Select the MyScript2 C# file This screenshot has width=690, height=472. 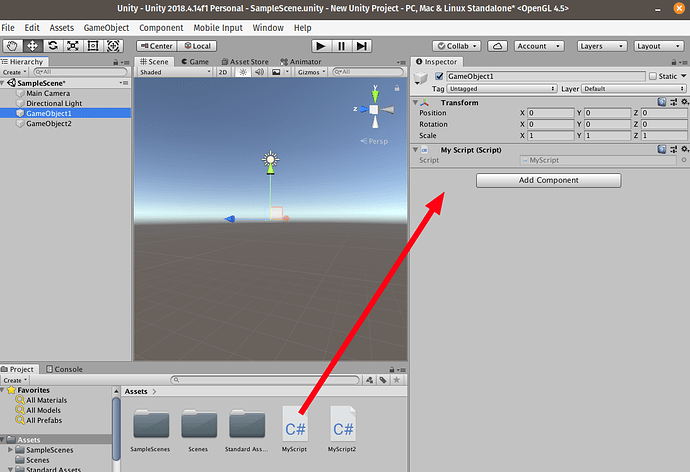click(342, 429)
